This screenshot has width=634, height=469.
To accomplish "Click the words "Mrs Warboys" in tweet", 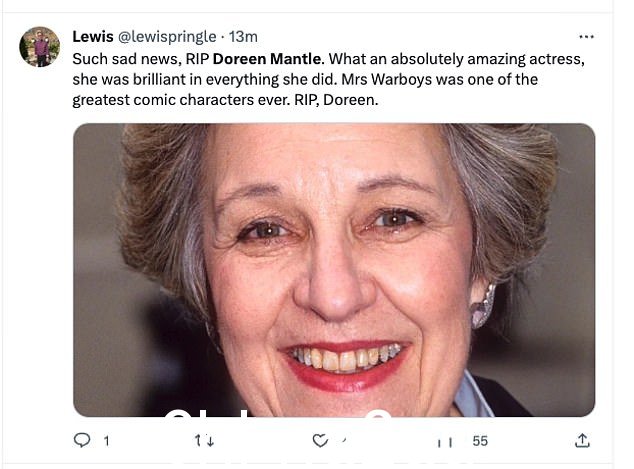I will click(x=387, y=79).
